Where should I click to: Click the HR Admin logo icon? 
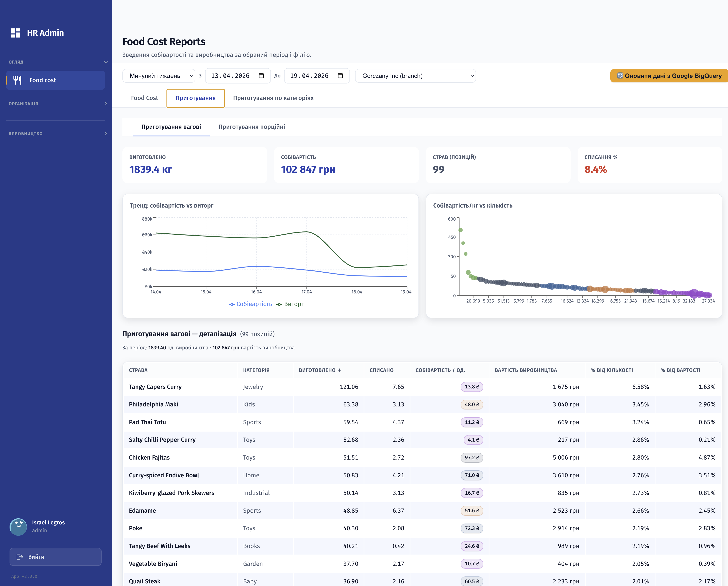pyautogui.click(x=16, y=33)
